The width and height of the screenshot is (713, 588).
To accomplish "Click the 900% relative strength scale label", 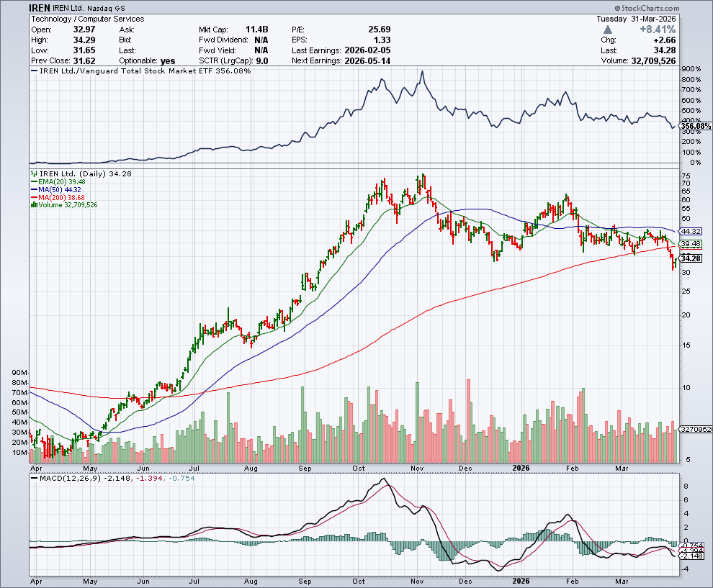I will [x=691, y=69].
